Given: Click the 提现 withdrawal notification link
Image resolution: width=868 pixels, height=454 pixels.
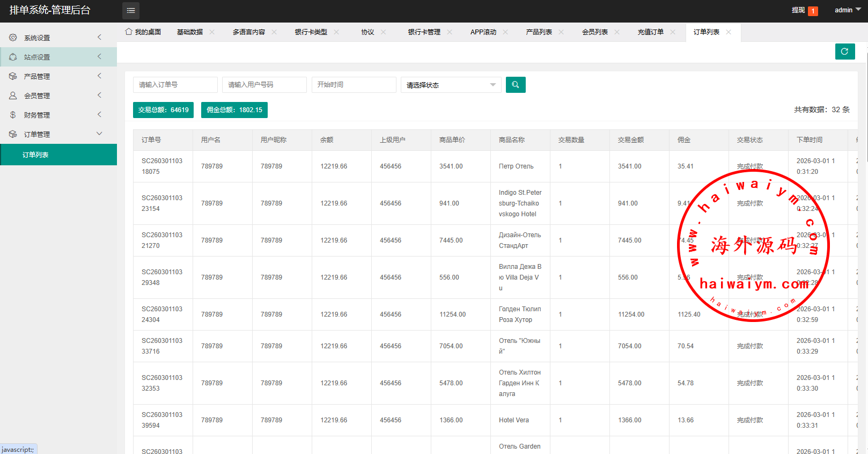Looking at the screenshot, I should pyautogui.click(x=804, y=10).
